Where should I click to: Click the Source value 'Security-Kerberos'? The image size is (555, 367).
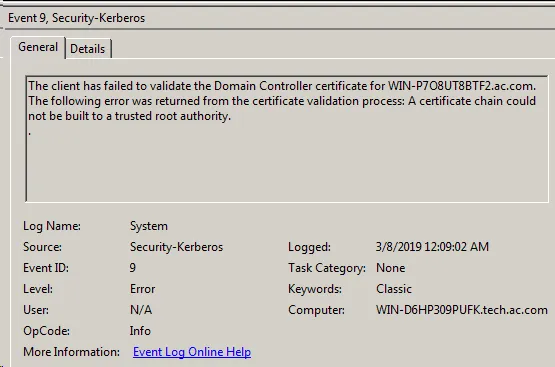pos(176,247)
